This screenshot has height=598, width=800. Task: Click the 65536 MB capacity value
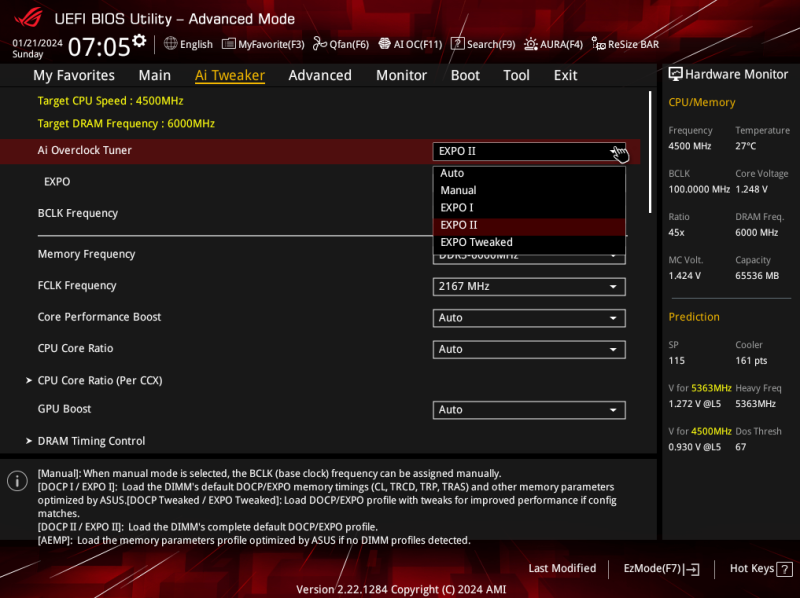(757, 276)
